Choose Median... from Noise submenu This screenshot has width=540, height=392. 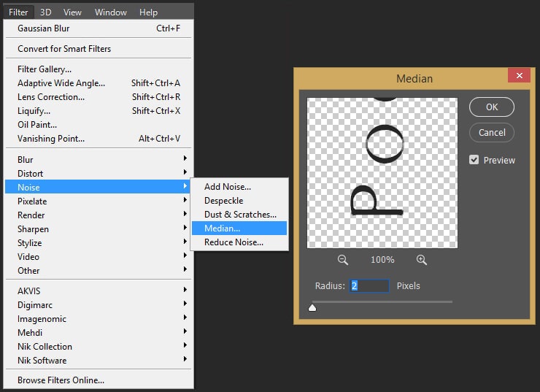click(239, 228)
